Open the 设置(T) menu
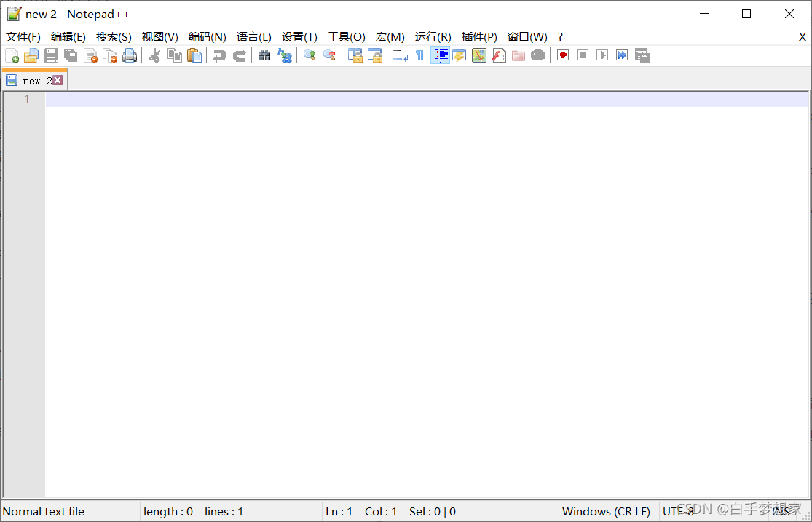The height and width of the screenshot is (522, 812). pos(299,37)
